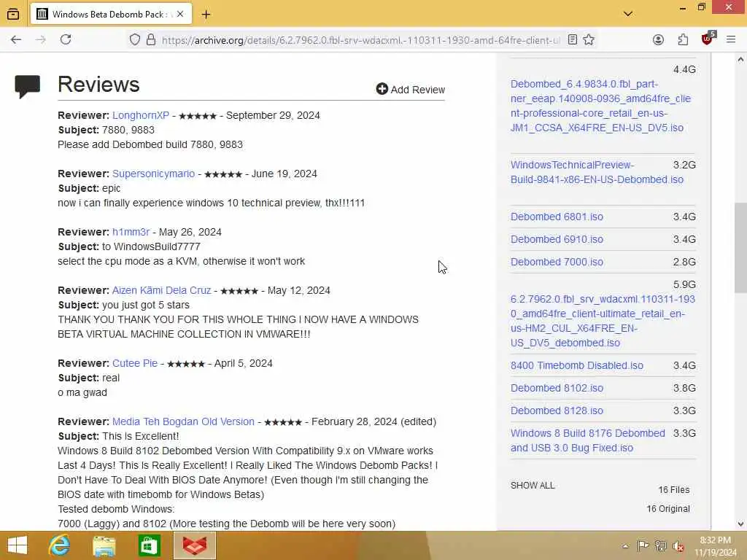The image size is (747, 560).
Task: Open reviewer Cutee Pie profile
Action: (x=135, y=363)
